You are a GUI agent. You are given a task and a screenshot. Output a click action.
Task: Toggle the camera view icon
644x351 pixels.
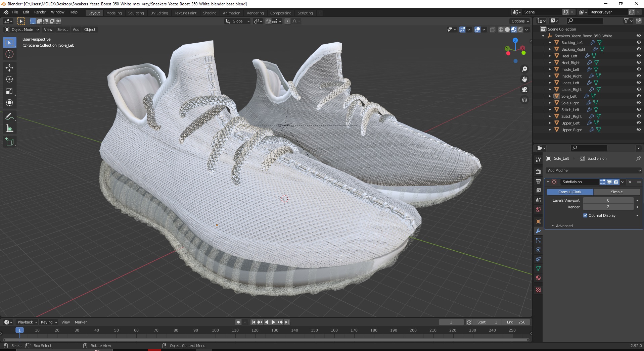click(524, 90)
